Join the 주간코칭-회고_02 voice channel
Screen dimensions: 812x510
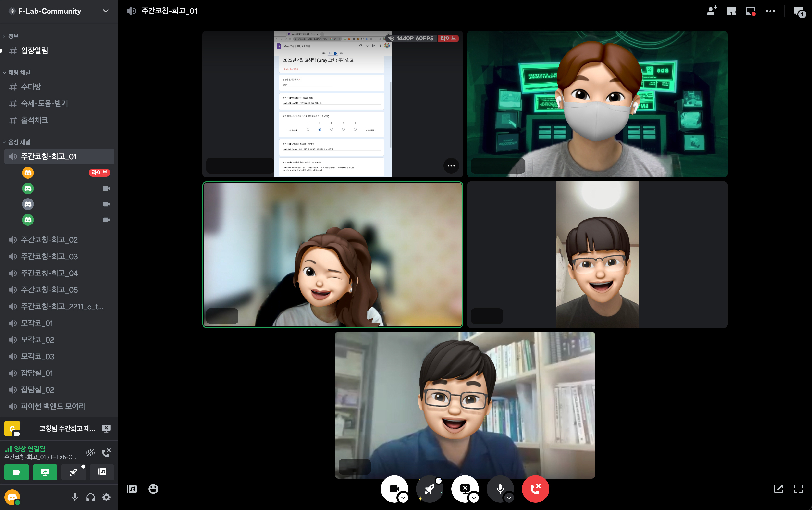(49, 240)
